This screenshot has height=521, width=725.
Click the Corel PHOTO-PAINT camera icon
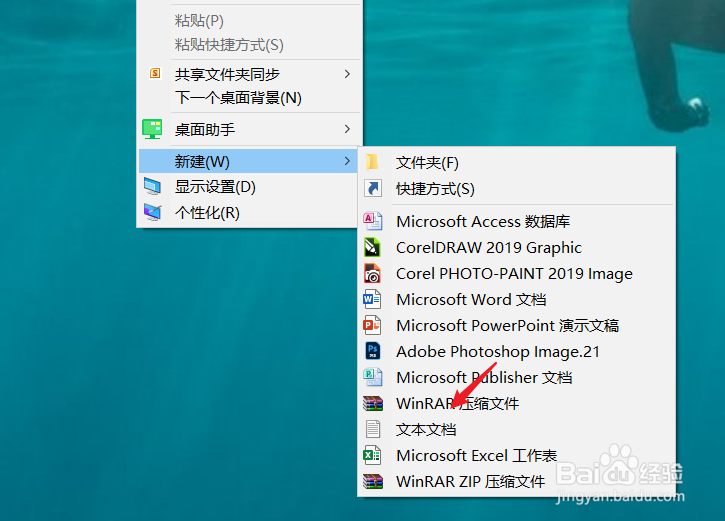[x=372, y=273]
